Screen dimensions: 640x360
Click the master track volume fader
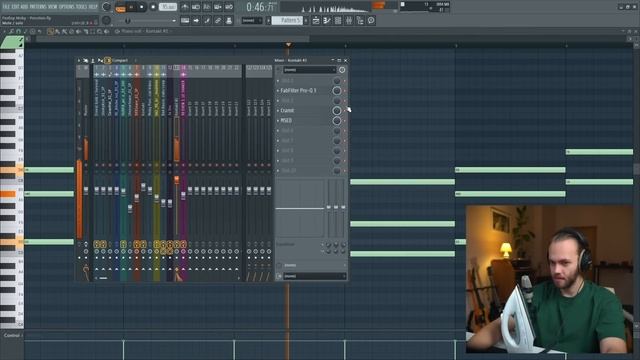click(86, 191)
